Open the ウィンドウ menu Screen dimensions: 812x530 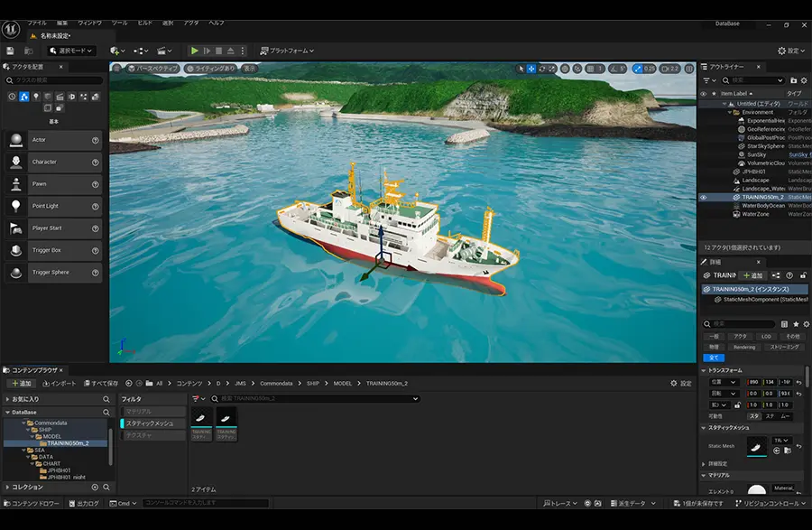tap(89, 22)
